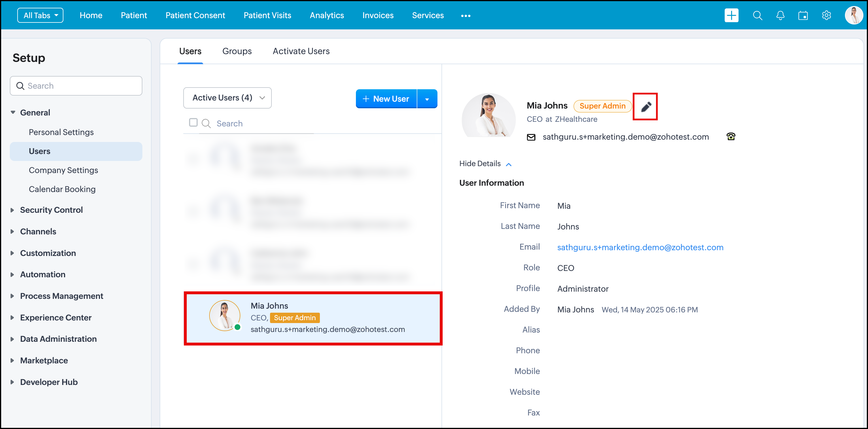Click the blue email link in User Information
This screenshot has height=429, width=868.
coord(640,247)
